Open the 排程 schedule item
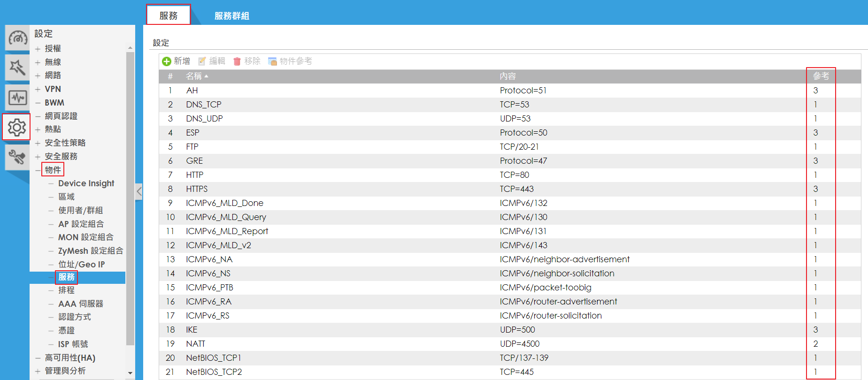This screenshot has width=868, height=380. pos(66,290)
